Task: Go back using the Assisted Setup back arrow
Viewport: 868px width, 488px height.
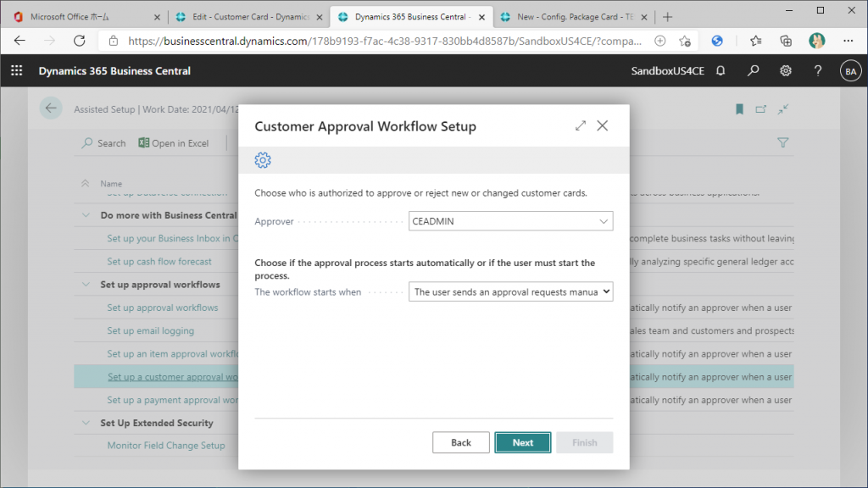Action: click(51, 108)
